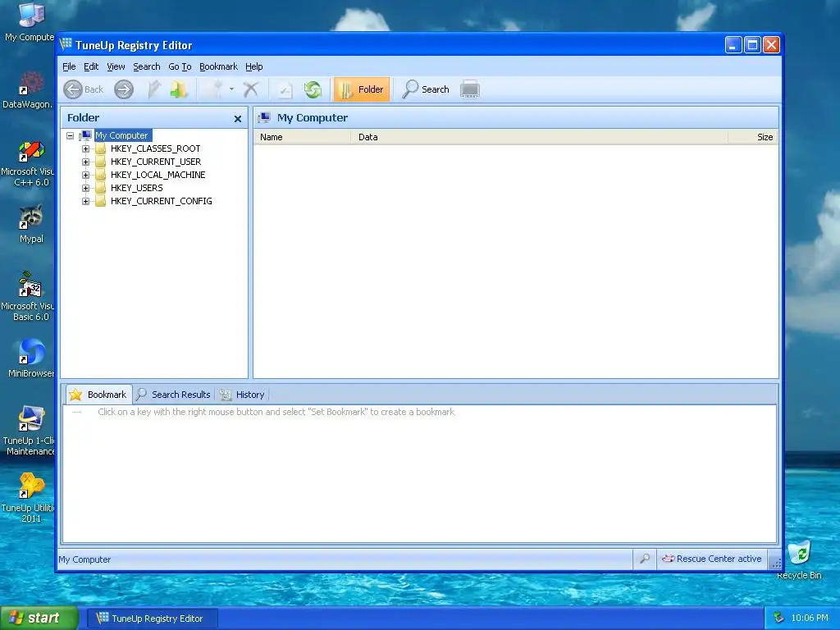This screenshot has height=630, width=840.
Task: Switch to the Search Results tab
Action: click(174, 395)
